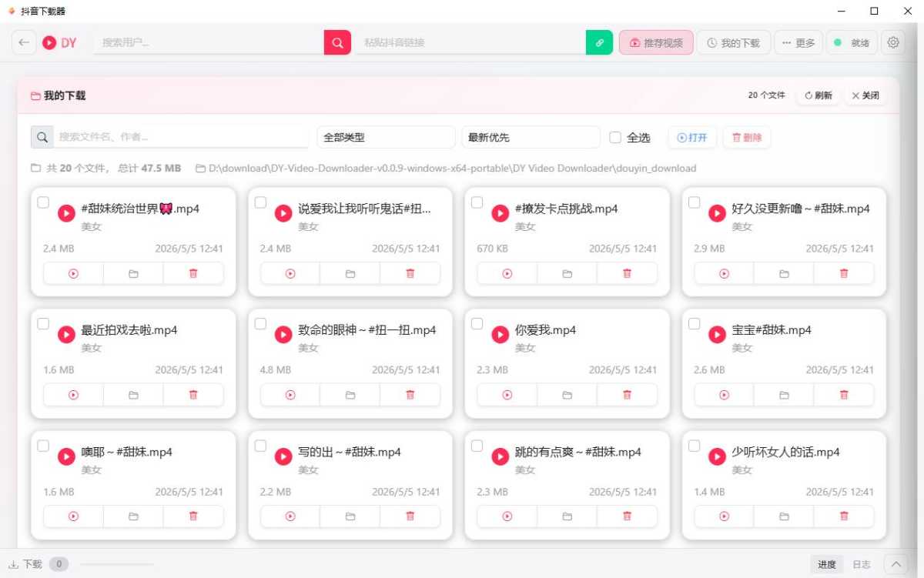The height and width of the screenshot is (578, 924).
Task: Click the green link parse button
Action: (x=599, y=43)
